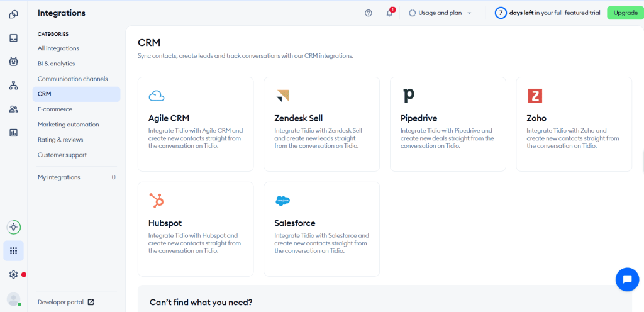This screenshot has height=312, width=644.
Task: Open the help question mark icon
Action: point(369,13)
